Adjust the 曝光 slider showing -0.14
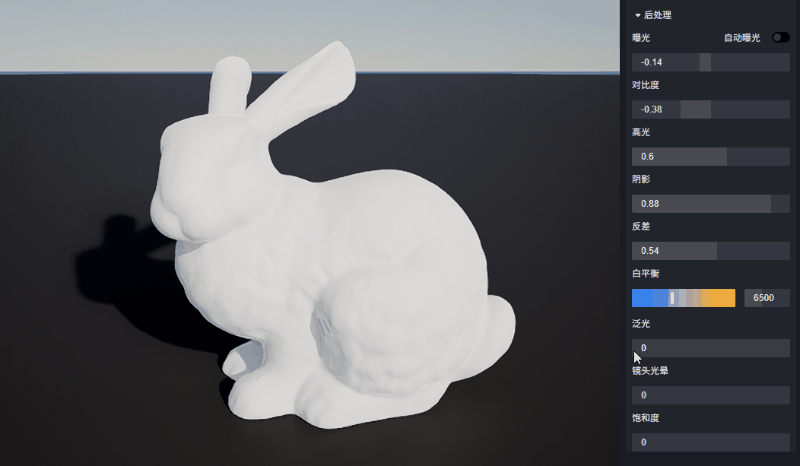 tap(711, 62)
